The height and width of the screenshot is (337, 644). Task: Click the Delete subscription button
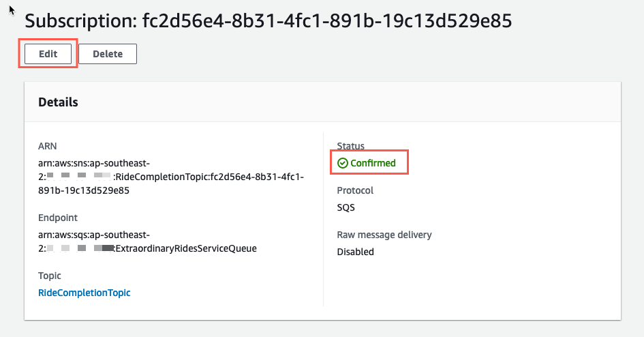[x=108, y=54]
